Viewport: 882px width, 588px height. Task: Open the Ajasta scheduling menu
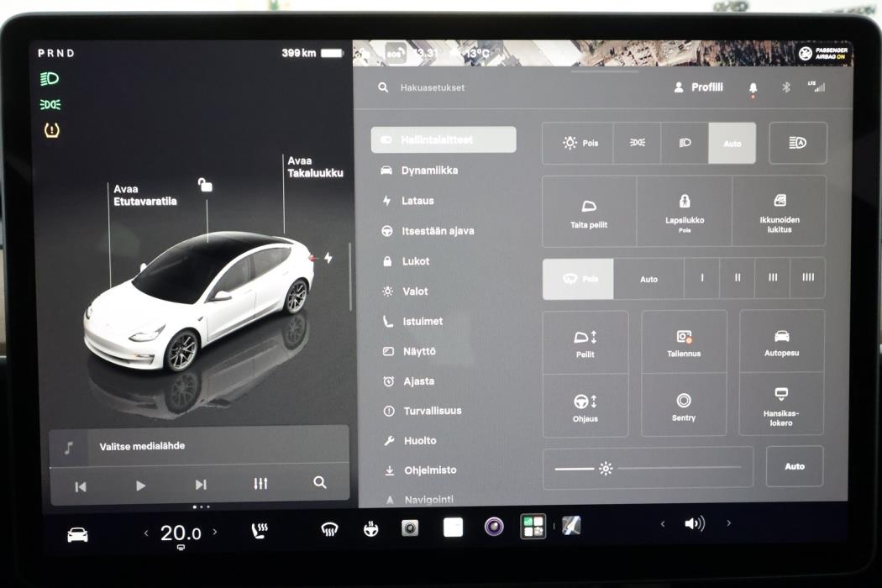pyautogui.click(x=409, y=381)
